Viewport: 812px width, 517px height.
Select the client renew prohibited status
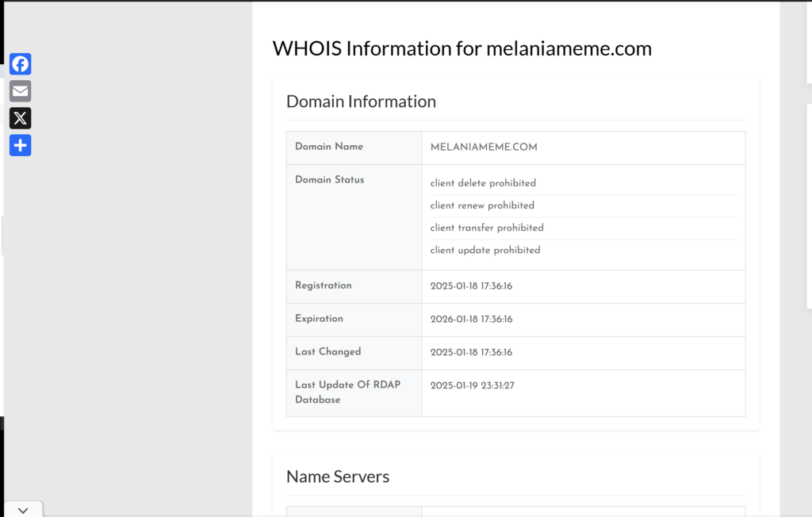(482, 205)
